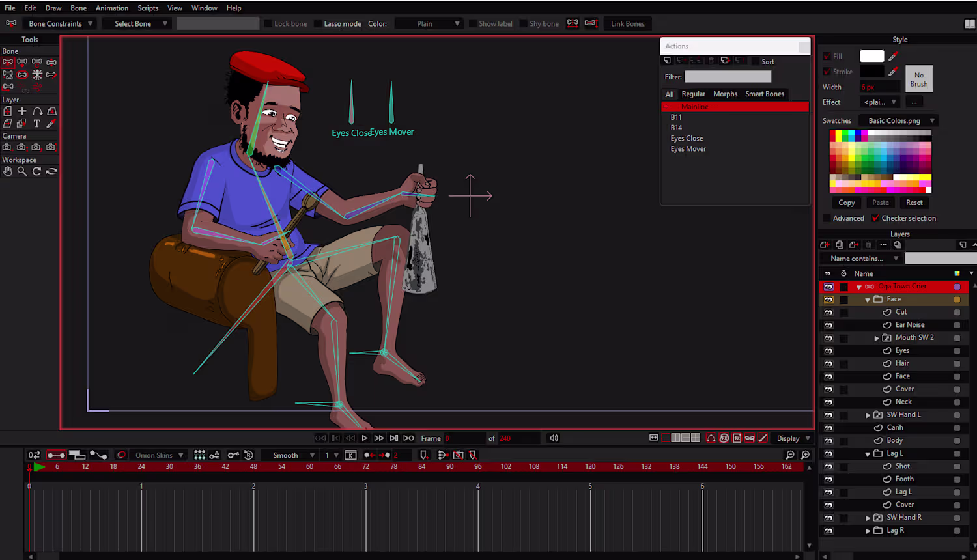Select the Select Bone tool
The height and width of the screenshot is (560, 977).
pos(8,63)
